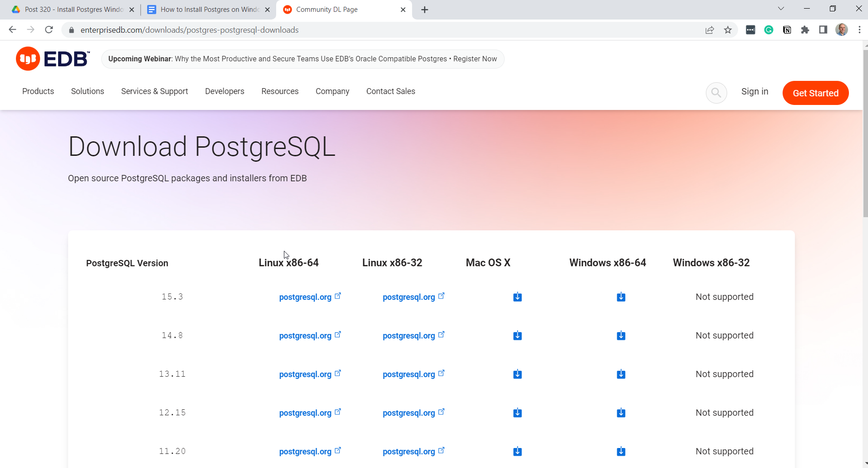Download PostgreSQL 13.11 for Windows x86-64
The image size is (868, 468).
(621, 374)
